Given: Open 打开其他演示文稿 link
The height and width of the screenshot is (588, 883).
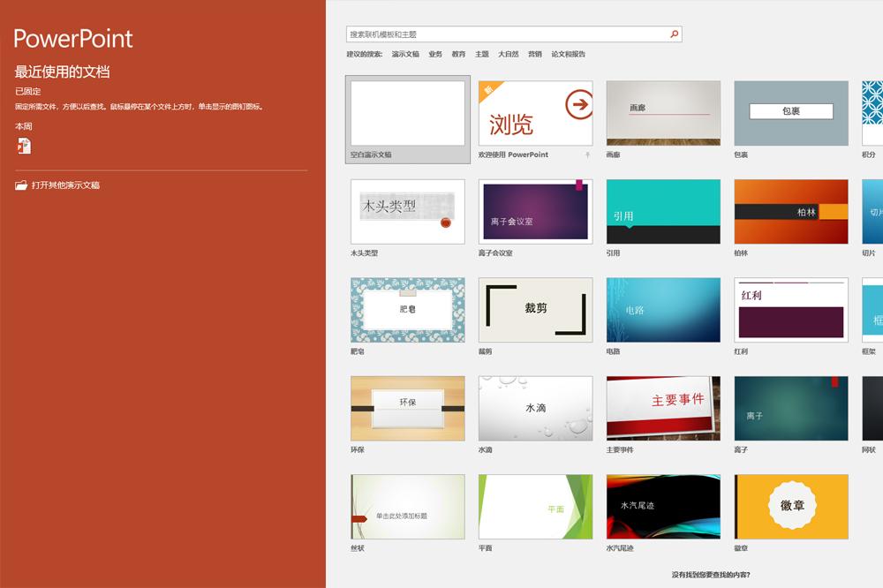Looking at the screenshot, I should (x=65, y=185).
